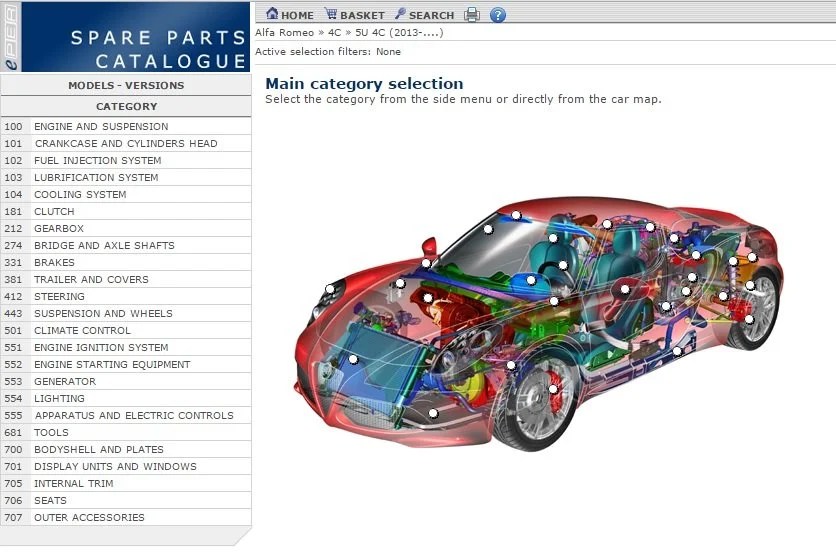
Task: Click the SEARCH text link
Action: (x=431, y=15)
